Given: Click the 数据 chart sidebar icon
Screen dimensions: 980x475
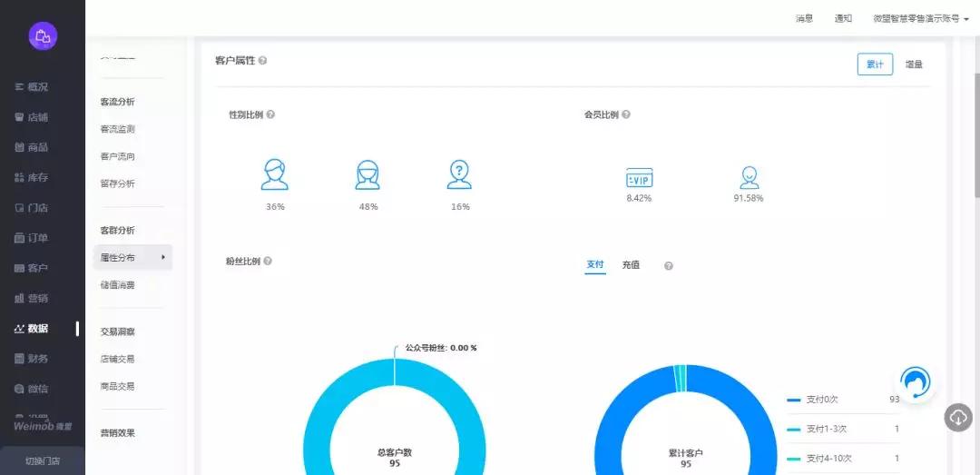Looking at the screenshot, I should point(19,329).
